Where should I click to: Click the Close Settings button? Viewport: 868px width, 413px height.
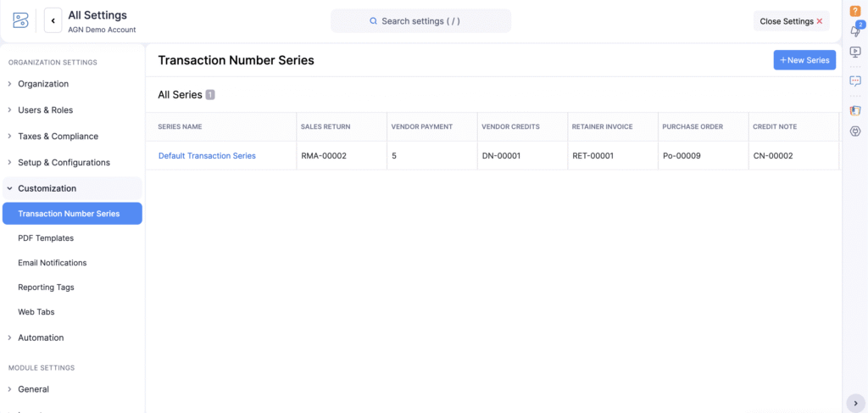pyautogui.click(x=791, y=21)
